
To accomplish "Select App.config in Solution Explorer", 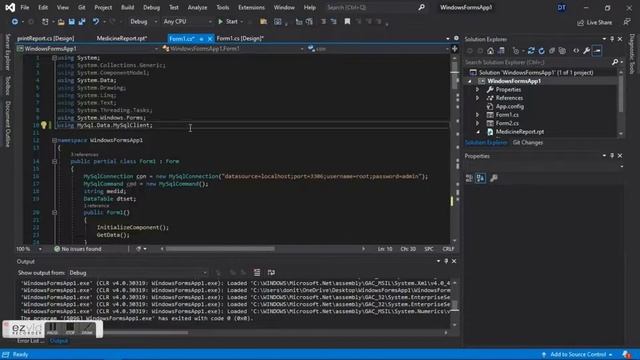I will tap(509, 107).
